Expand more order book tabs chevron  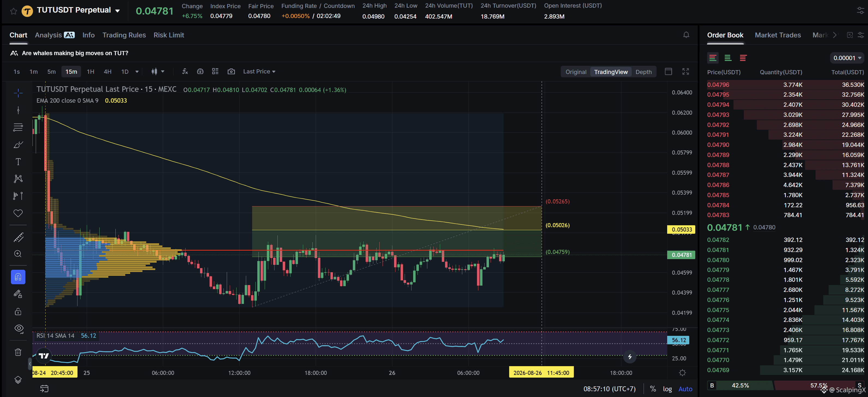coord(835,35)
